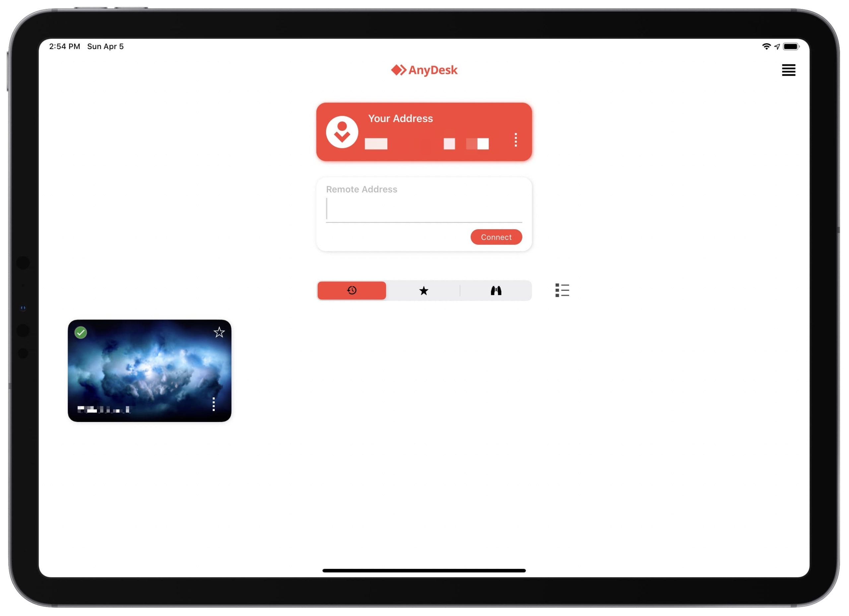The width and height of the screenshot is (849, 616).
Task: Click the Remote Address input field
Action: point(424,208)
